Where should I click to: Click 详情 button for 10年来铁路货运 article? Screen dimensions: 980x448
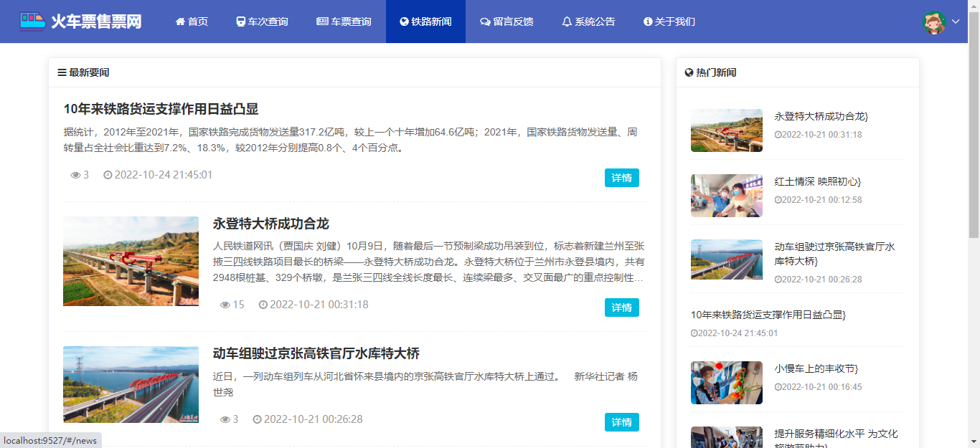coord(621,178)
